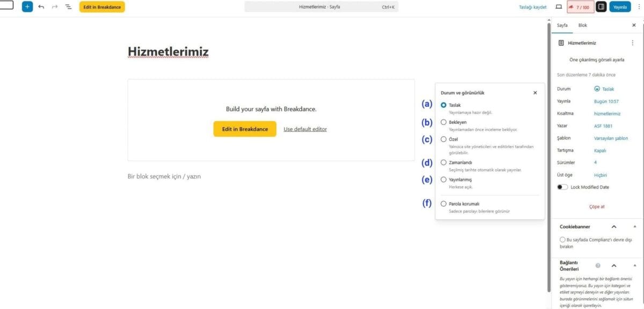
Task: Toggle the settings sidebar panel icon
Action: (x=601, y=6)
